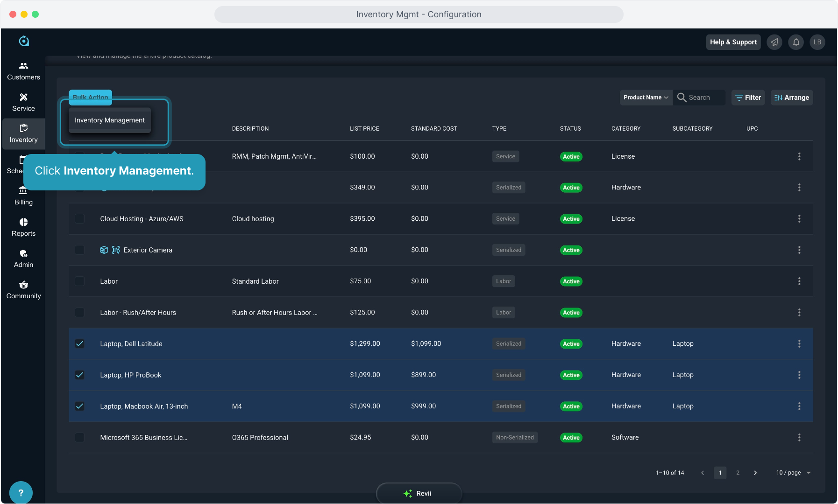This screenshot has width=838, height=504.
Task: Open the Customers section in sidebar
Action: 23,71
